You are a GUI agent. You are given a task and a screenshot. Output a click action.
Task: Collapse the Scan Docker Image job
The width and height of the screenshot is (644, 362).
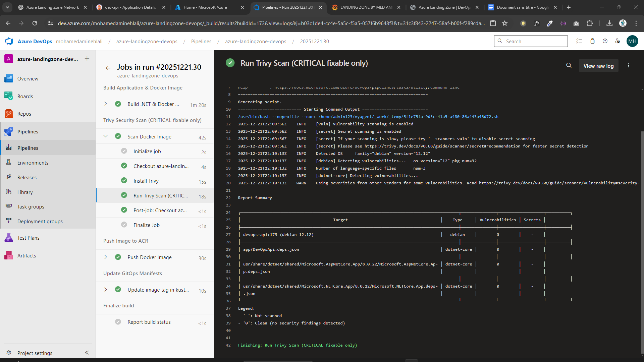click(x=106, y=136)
